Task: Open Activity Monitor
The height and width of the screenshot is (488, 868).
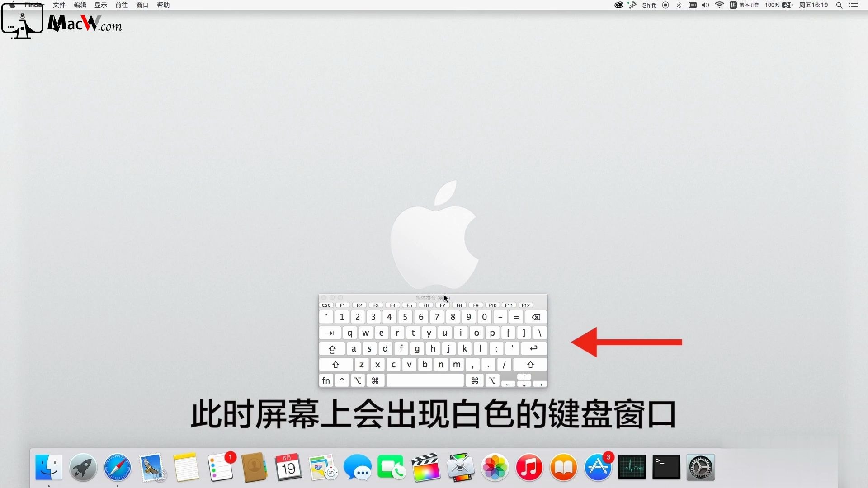Action: [x=631, y=467]
